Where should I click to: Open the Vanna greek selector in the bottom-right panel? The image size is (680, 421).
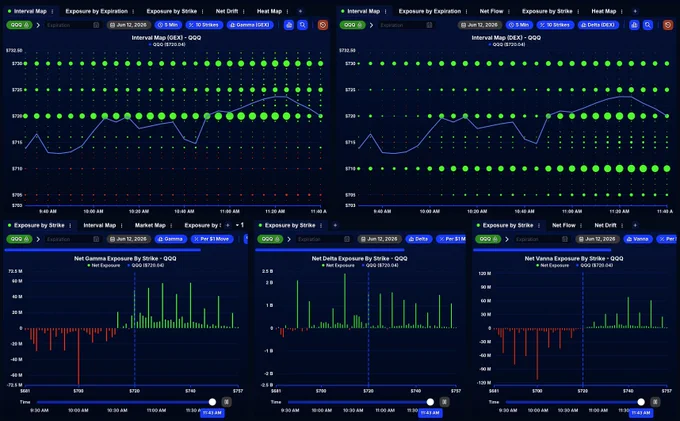(x=638, y=239)
